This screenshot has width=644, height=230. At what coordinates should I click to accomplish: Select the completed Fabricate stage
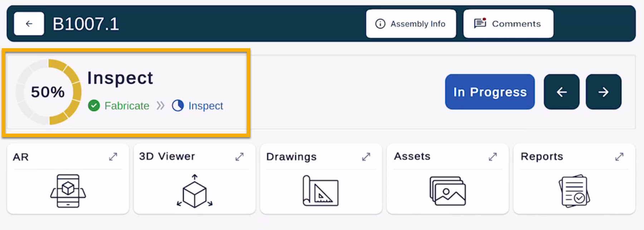click(x=127, y=106)
